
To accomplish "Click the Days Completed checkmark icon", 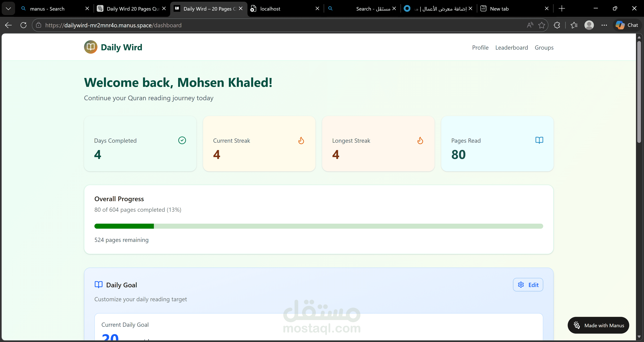I will [x=182, y=140].
